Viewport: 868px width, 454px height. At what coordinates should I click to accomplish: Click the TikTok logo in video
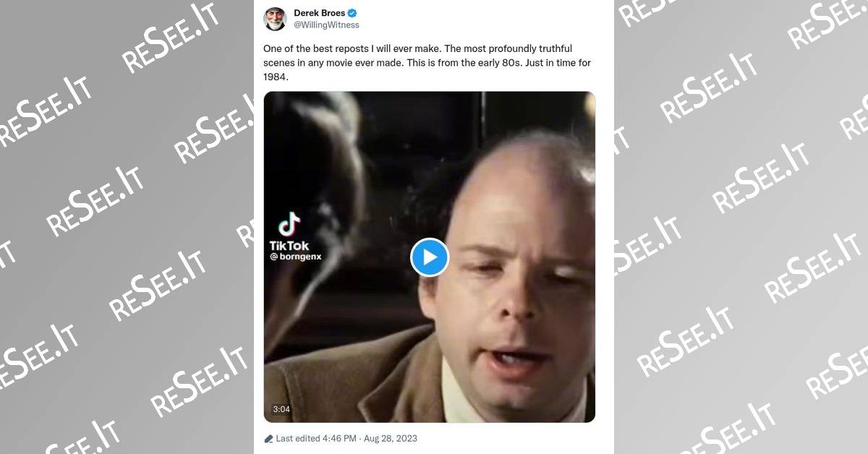289,223
